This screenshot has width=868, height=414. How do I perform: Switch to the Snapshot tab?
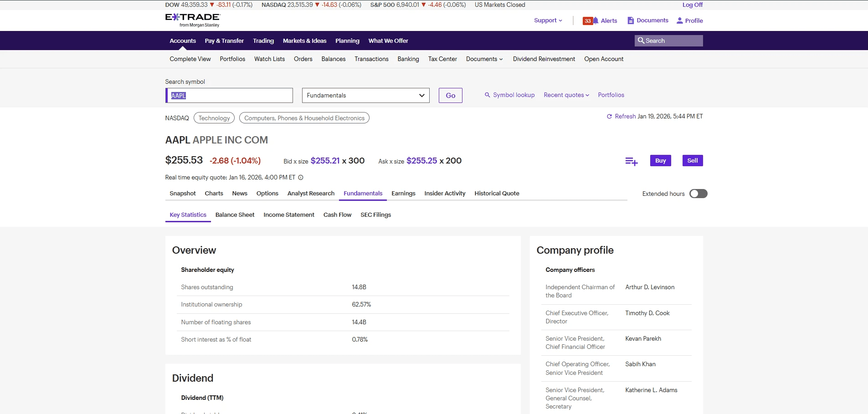pyautogui.click(x=183, y=194)
